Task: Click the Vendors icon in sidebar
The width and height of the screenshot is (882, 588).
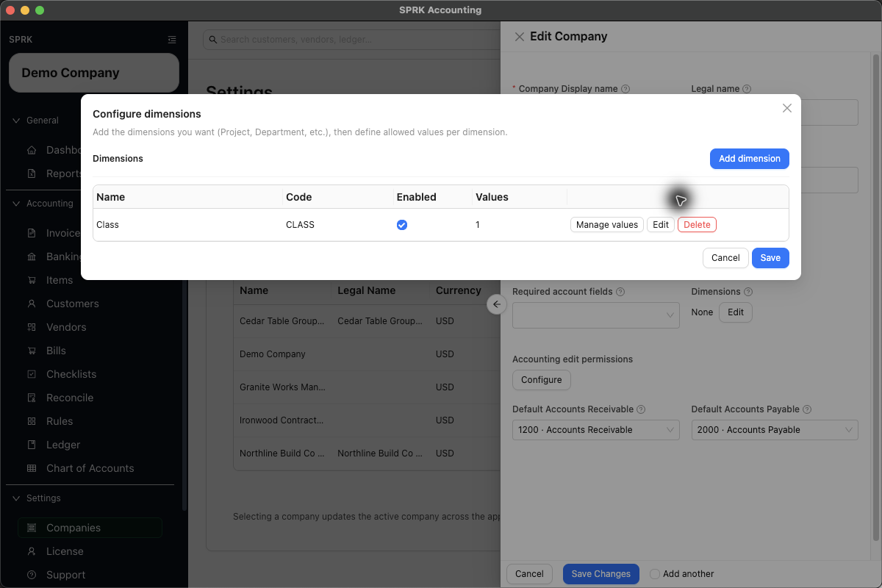Action: coord(32,327)
